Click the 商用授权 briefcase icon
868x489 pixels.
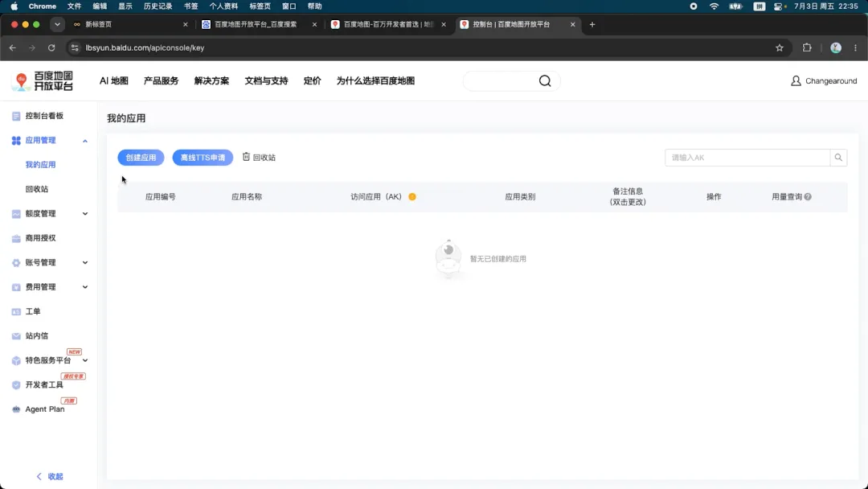pyautogui.click(x=16, y=238)
